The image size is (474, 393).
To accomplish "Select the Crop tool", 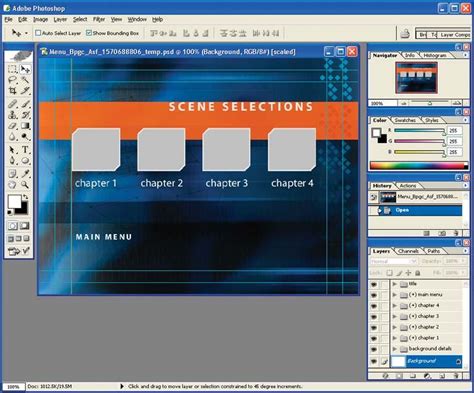I will [12, 91].
